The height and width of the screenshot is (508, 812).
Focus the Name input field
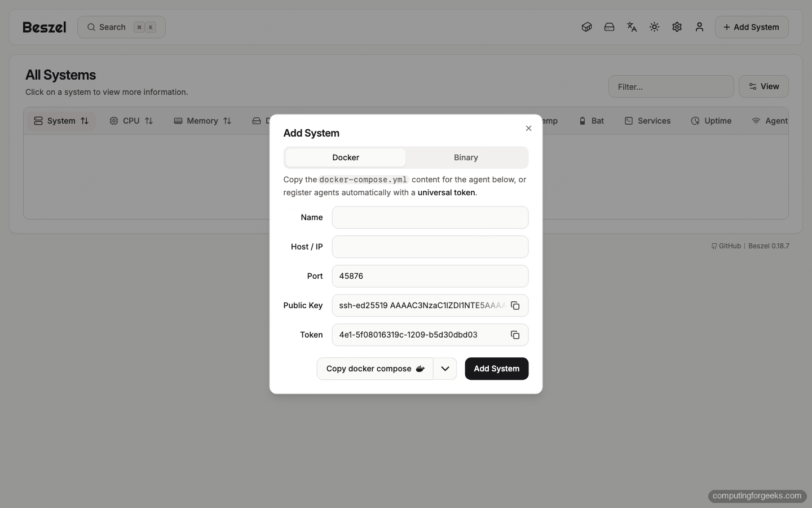[x=430, y=217]
